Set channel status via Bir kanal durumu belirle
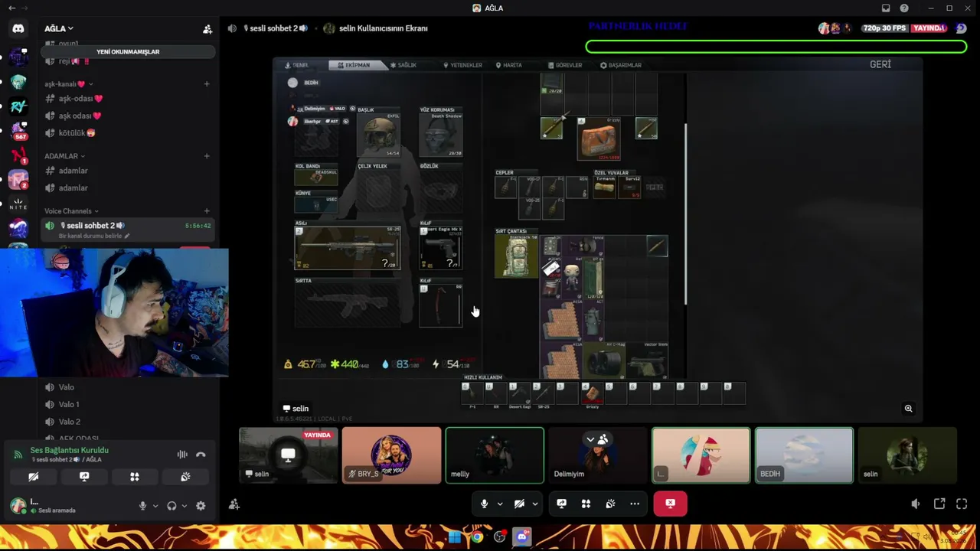The image size is (980, 551). [x=94, y=236]
